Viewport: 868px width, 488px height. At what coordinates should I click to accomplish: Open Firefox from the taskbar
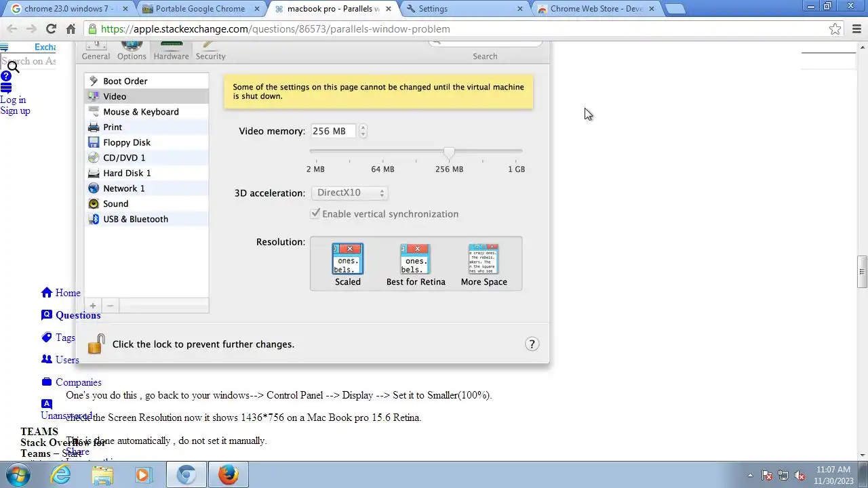[228, 474]
